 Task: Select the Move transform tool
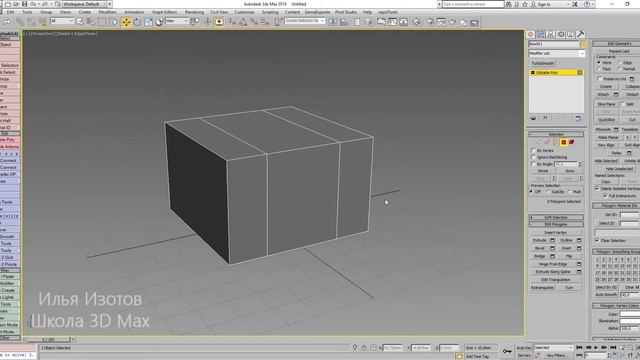click(x=126, y=22)
